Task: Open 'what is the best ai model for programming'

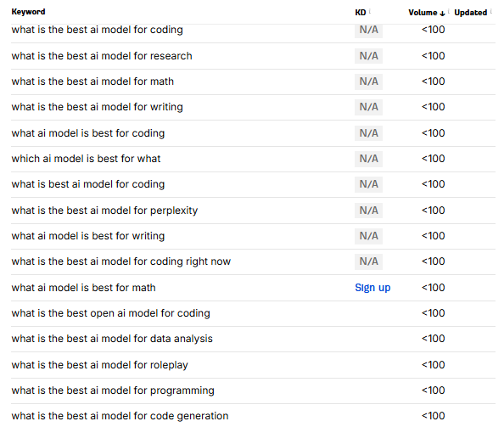Action: 113,390
